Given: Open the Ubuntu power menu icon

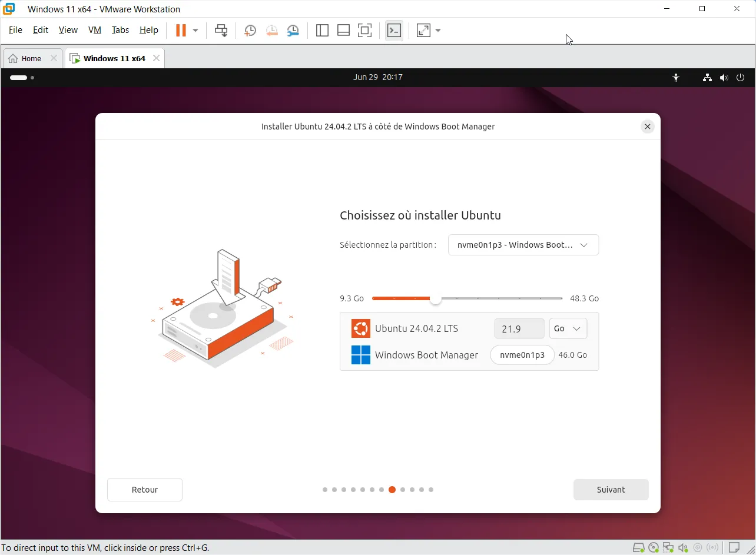Looking at the screenshot, I should coord(741,78).
